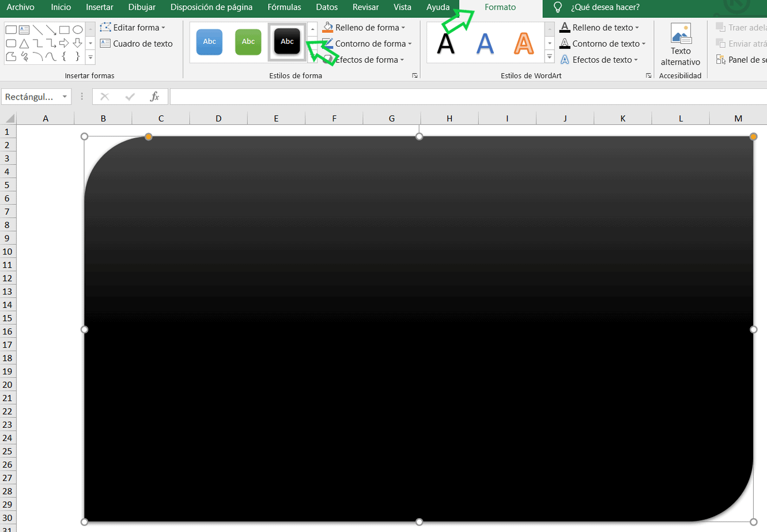
Task: Switch to the Disposición de página tab
Action: point(211,7)
